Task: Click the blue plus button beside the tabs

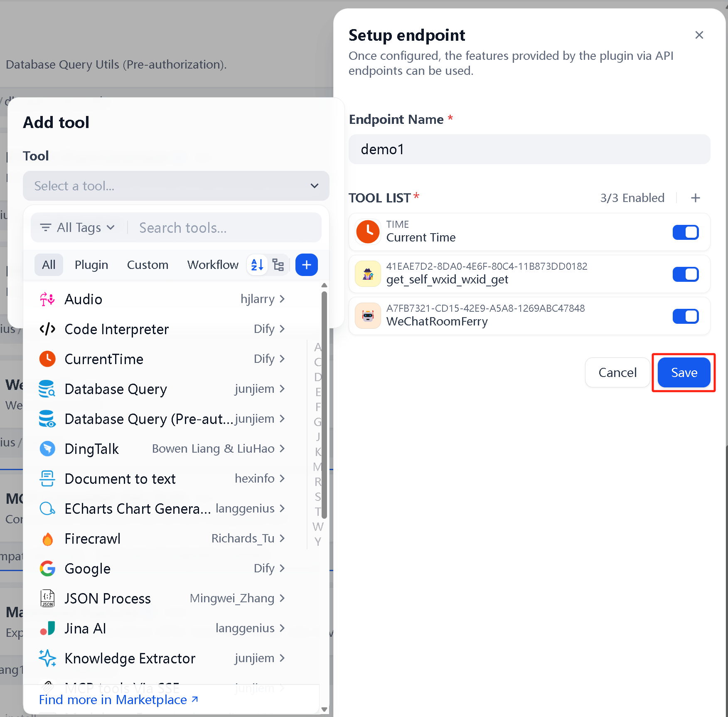Action: pos(307,265)
